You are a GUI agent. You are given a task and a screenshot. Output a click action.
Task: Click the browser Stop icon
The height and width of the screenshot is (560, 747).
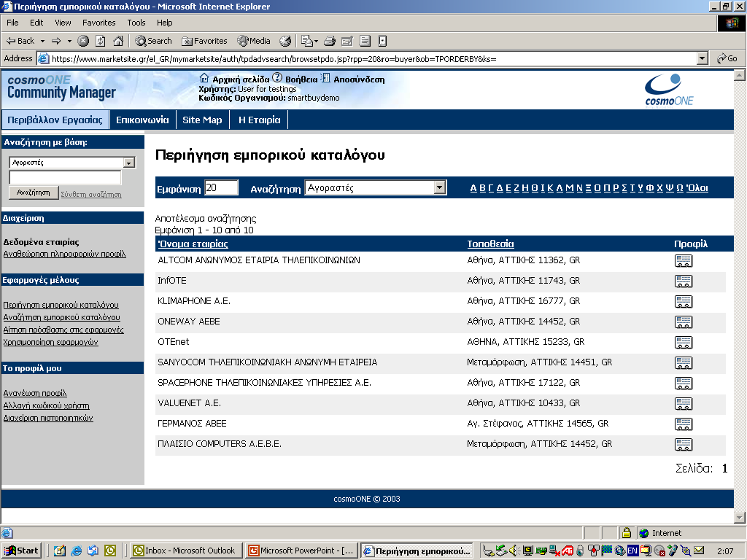tap(83, 41)
